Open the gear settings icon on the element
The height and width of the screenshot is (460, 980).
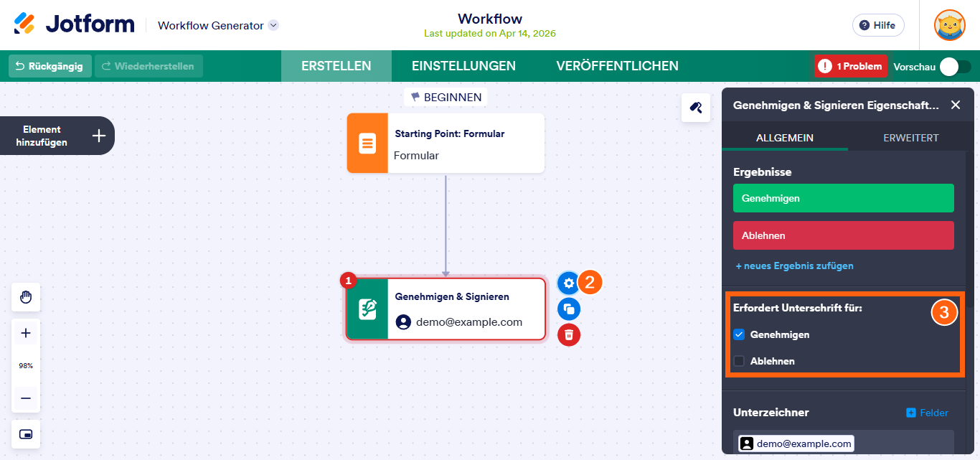point(568,283)
